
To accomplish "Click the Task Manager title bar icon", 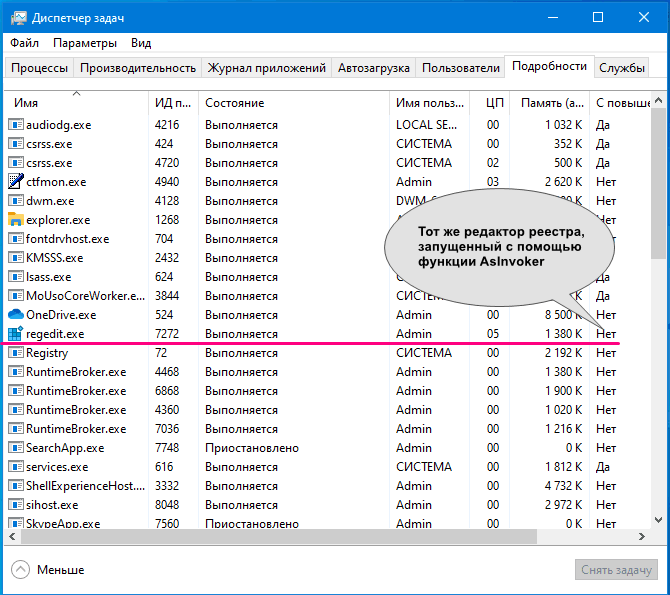I will 18,18.
